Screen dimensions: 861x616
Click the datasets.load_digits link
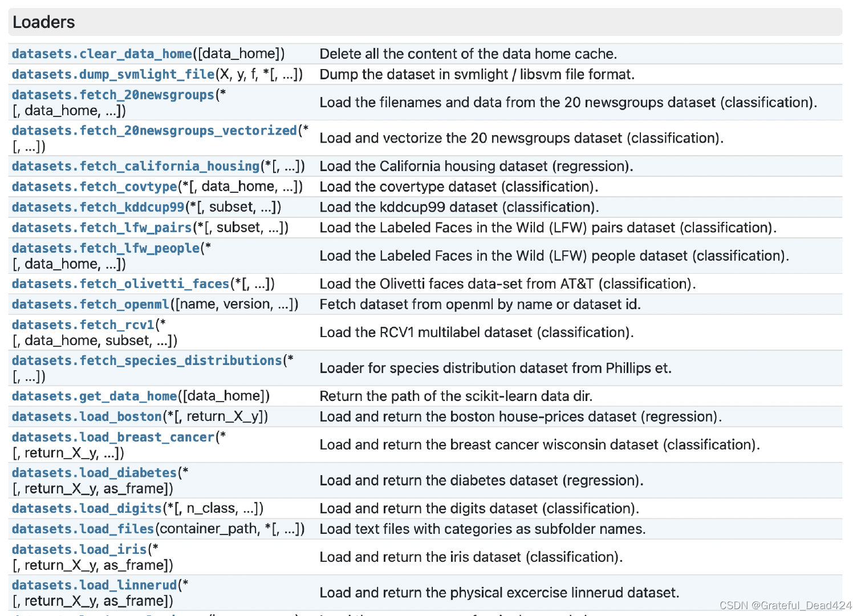[87, 509]
